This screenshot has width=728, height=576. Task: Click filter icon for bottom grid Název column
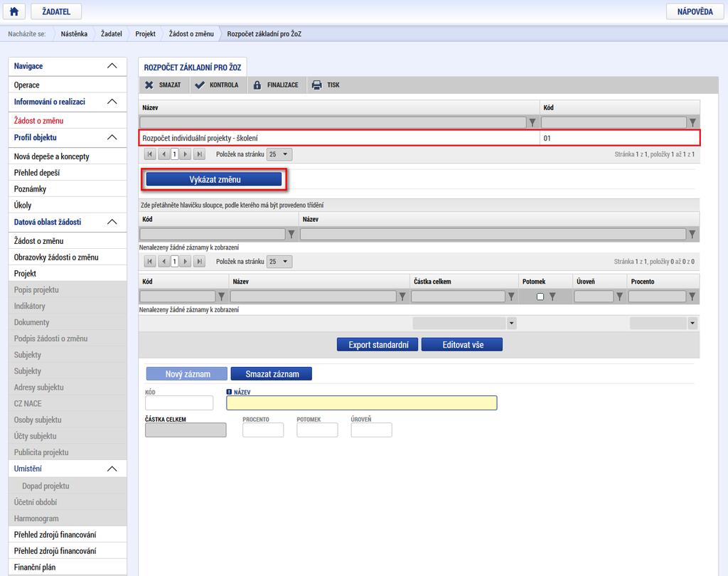tap(402, 297)
